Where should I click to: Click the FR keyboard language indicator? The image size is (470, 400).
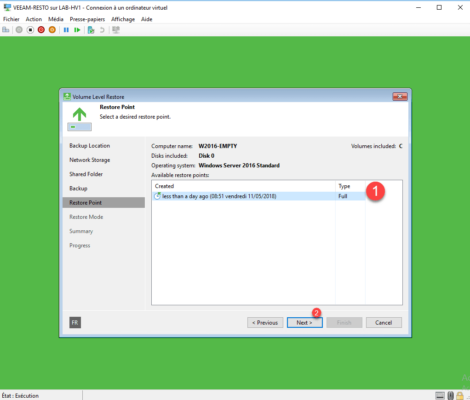click(75, 322)
